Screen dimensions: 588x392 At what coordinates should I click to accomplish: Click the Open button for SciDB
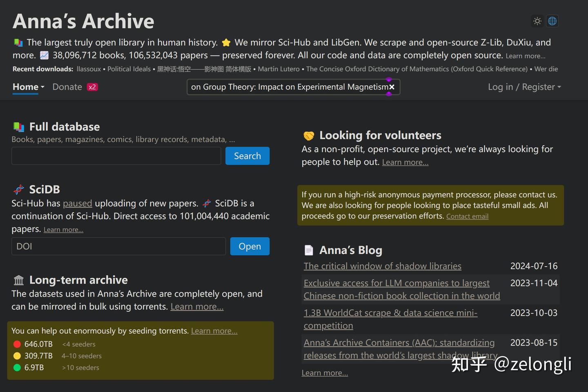click(x=250, y=246)
